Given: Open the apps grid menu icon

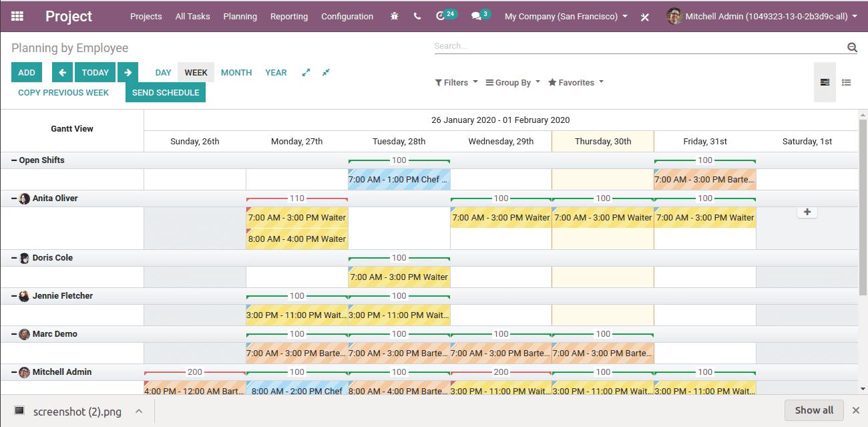Looking at the screenshot, I should coord(17,16).
